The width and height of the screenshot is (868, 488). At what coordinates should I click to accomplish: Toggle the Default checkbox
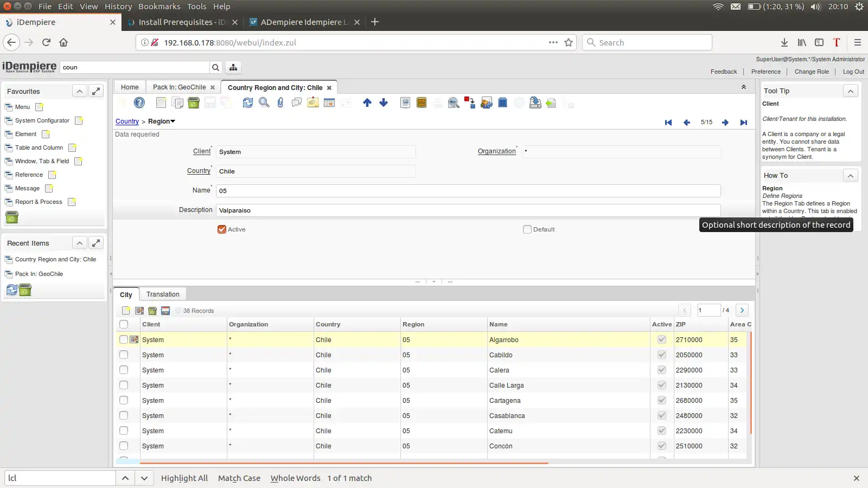click(x=527, y=229)
